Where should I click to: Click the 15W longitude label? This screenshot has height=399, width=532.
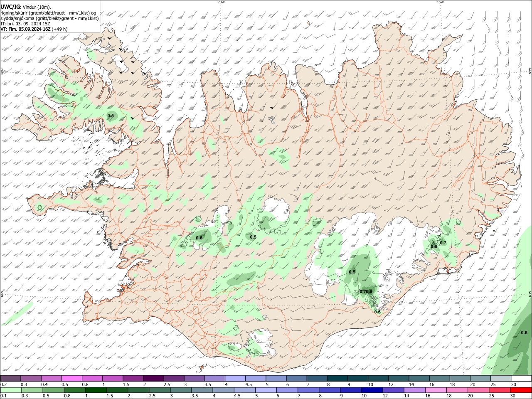[x=440, y=2]
